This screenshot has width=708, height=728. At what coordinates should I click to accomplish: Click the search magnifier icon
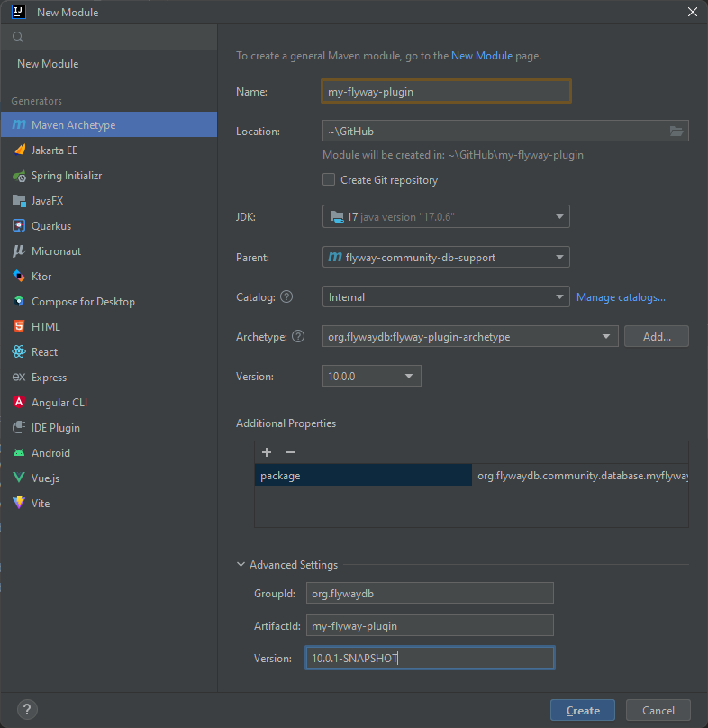point(18,37)
